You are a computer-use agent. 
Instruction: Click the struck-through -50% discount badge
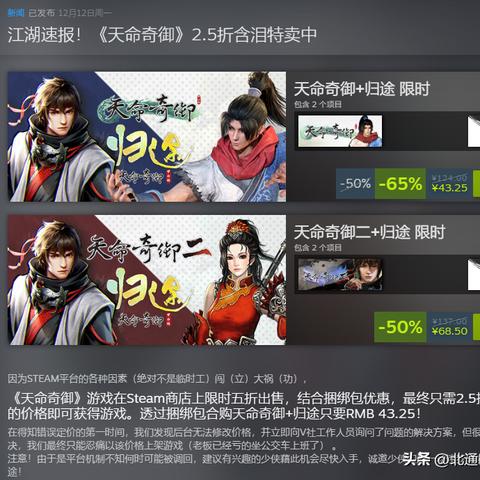[x=355, y=184]
